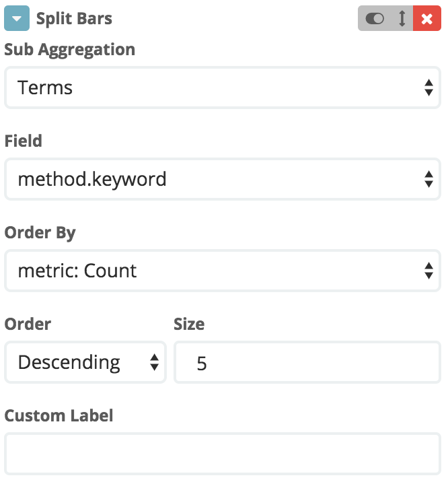
Task: Click the Size label text
Action: pyautogui.click(x=189, y=324)
